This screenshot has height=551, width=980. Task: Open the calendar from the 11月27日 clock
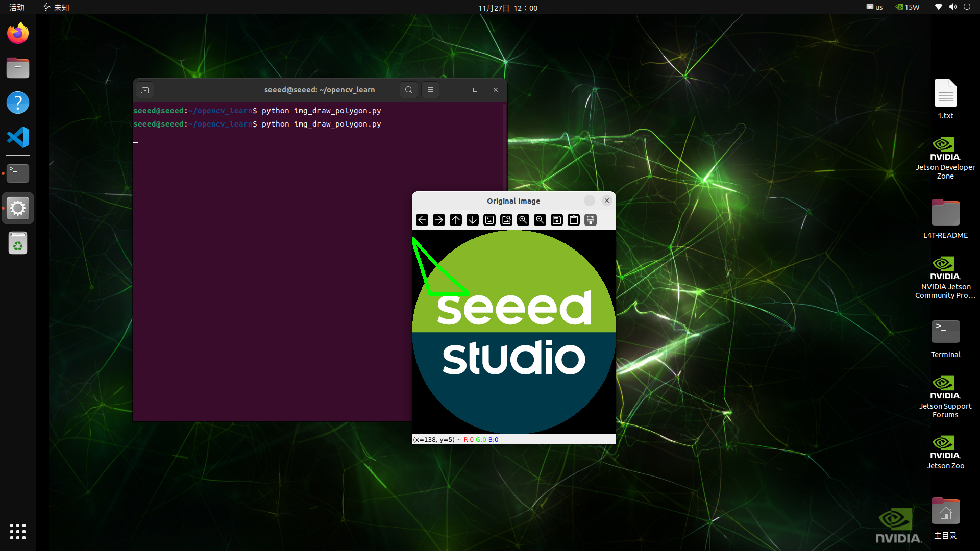(x=508, y=8)
